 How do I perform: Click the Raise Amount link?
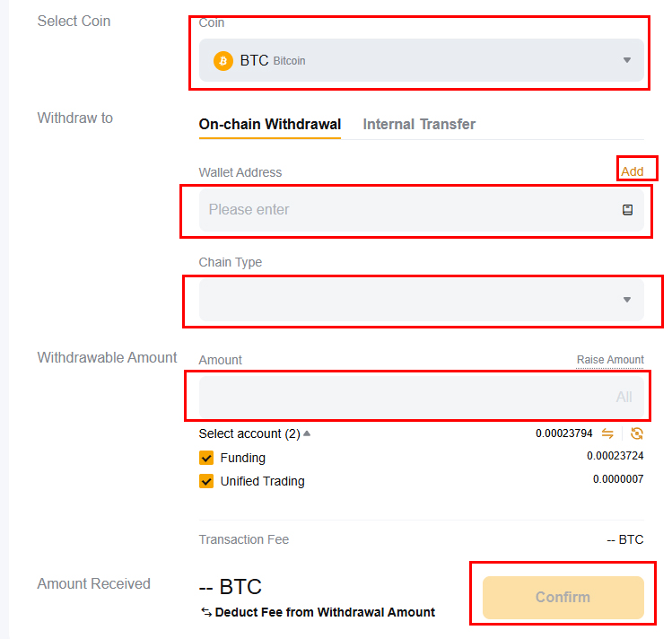(610, 360)
